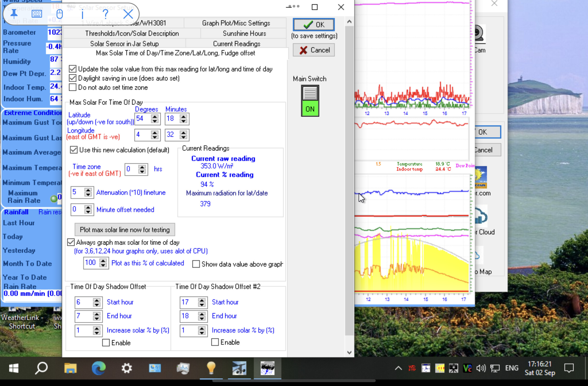Open the ID card app on taskbar
Image resolution: width=588 pixels, height=386 pixels.
click(x=155, y=368)
